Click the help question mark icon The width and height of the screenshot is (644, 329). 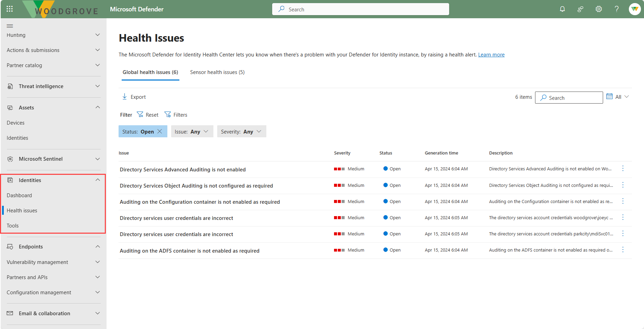point(617,9)
